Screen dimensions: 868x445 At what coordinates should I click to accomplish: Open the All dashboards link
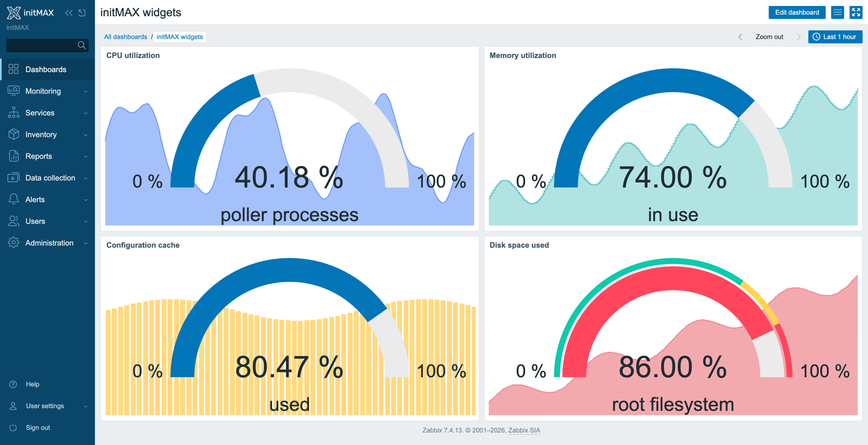coord(125,37)
